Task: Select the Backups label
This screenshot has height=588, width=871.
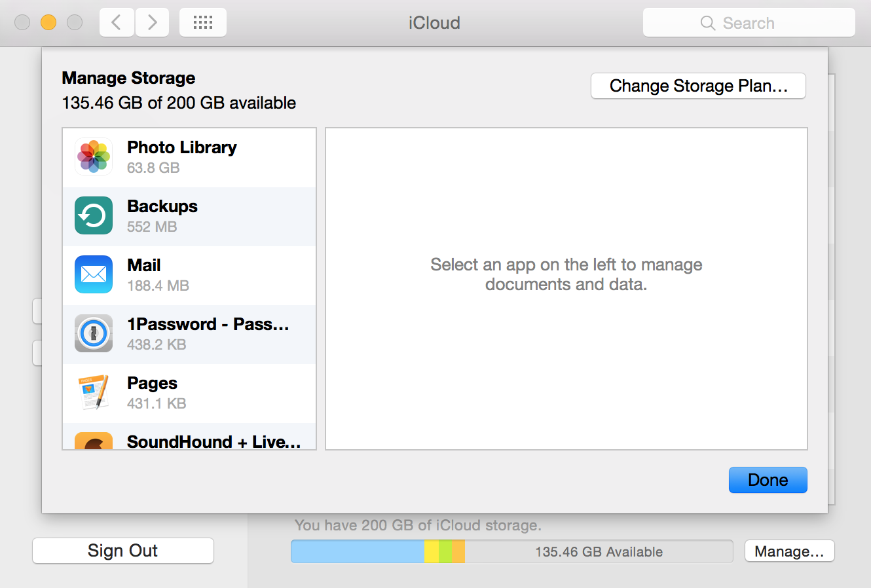Action: point(162,206)
